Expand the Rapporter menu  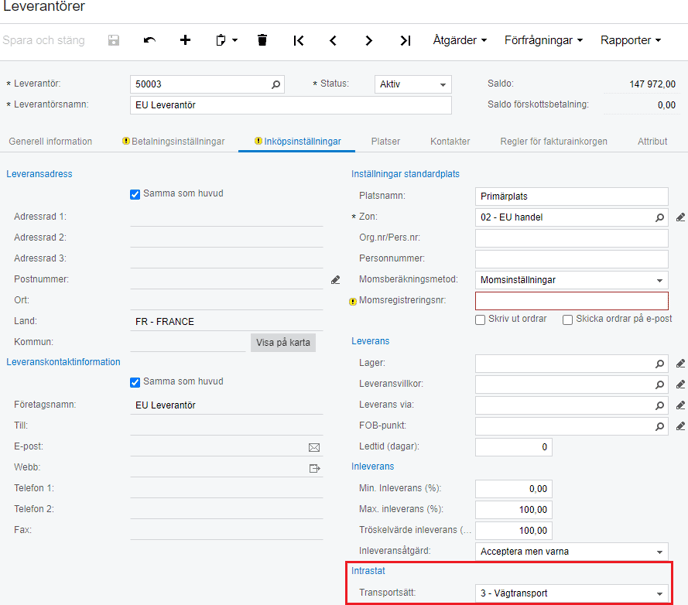coord(631,40)
